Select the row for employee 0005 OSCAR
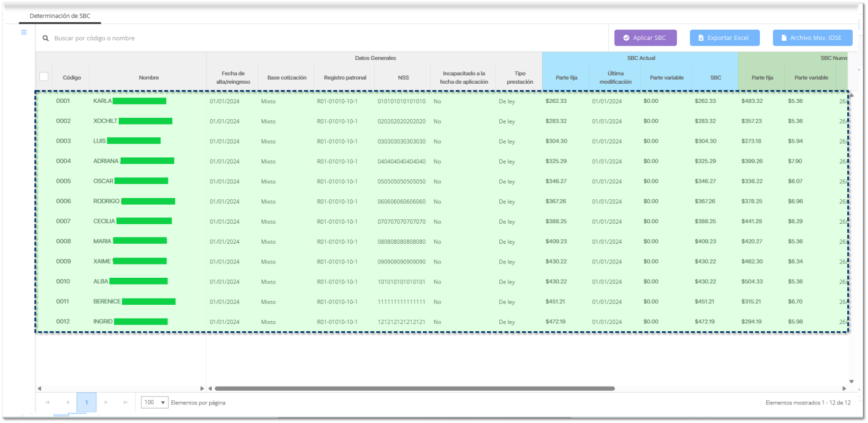Screen dimensions: 868x423 64,181
